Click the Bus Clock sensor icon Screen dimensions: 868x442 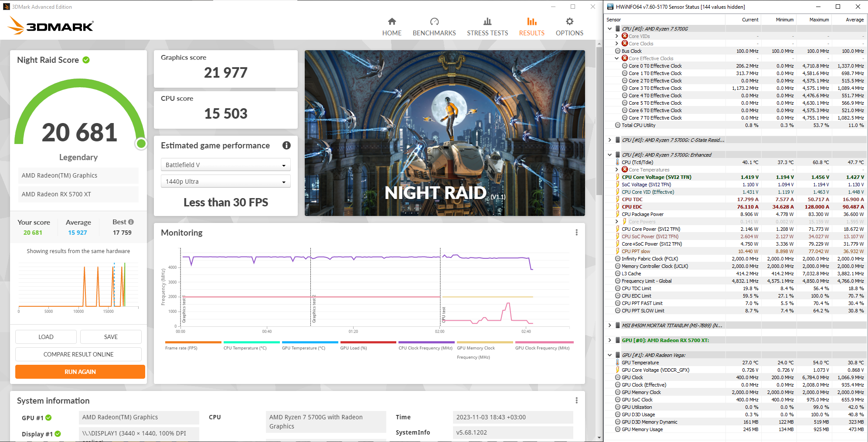click(618, 51)
